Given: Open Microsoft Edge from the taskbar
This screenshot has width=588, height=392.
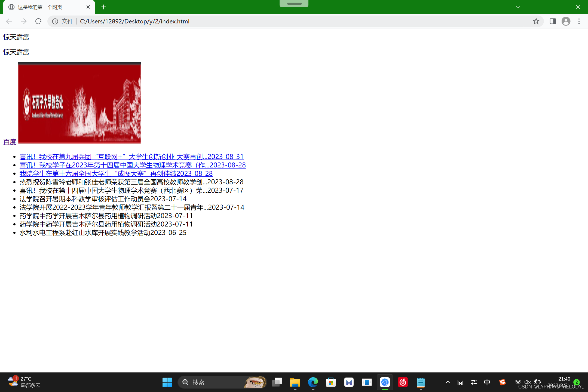Looking at the screenshot, I should [x=313, y=382].
